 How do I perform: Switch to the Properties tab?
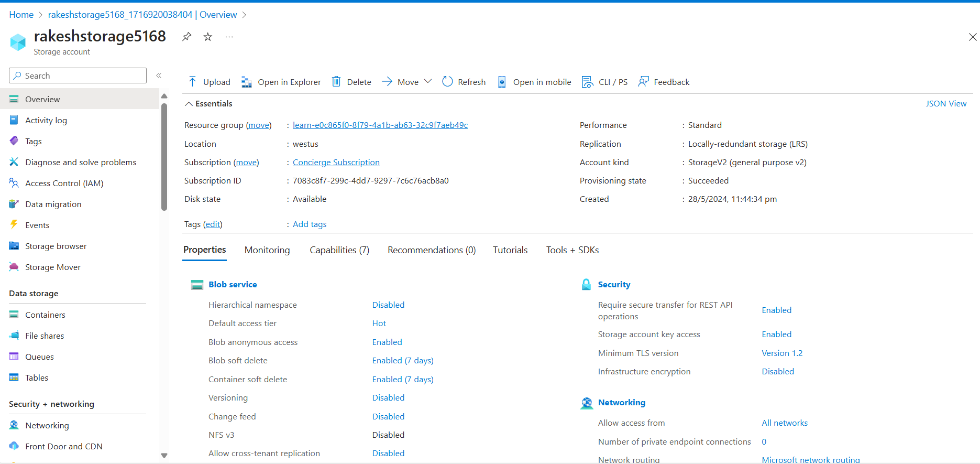(205, 250)
